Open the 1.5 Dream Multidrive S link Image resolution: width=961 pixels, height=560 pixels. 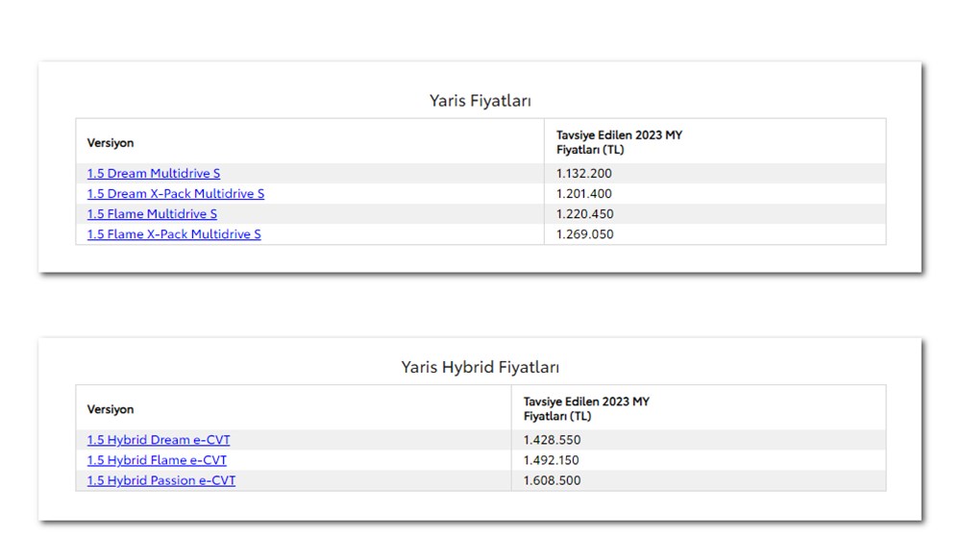coord(153,173)
